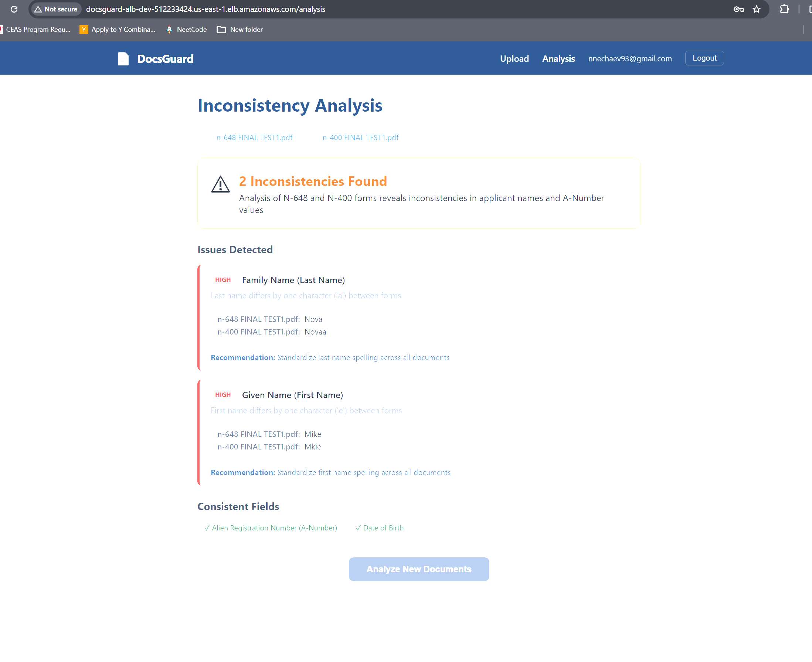Go to the Upload page
The width and height of the screenshot is (812, 662).
point(514,59)
